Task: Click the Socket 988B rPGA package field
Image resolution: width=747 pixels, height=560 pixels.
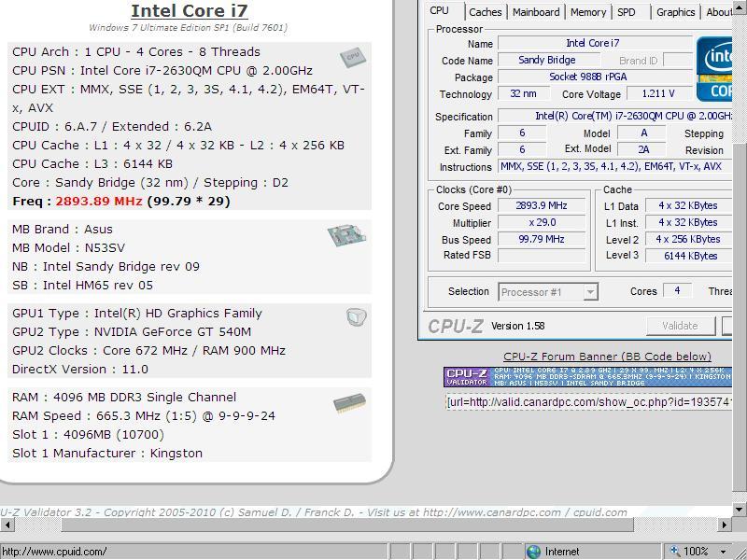Action: click(x=595, y=77)
